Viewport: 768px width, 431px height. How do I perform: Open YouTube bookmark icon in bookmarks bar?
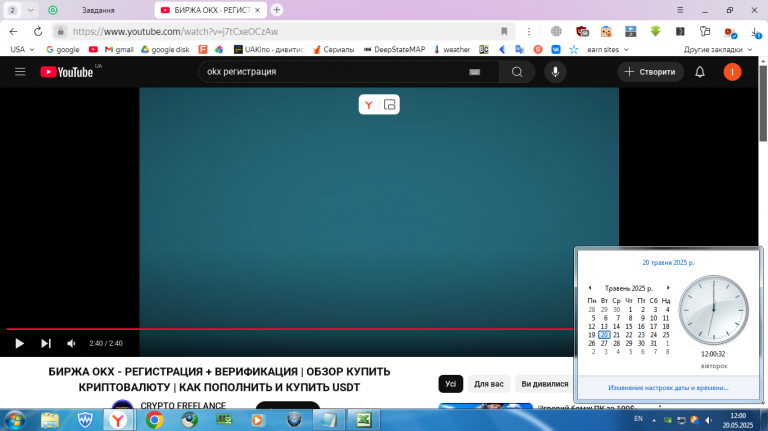[x=93, y=49]
